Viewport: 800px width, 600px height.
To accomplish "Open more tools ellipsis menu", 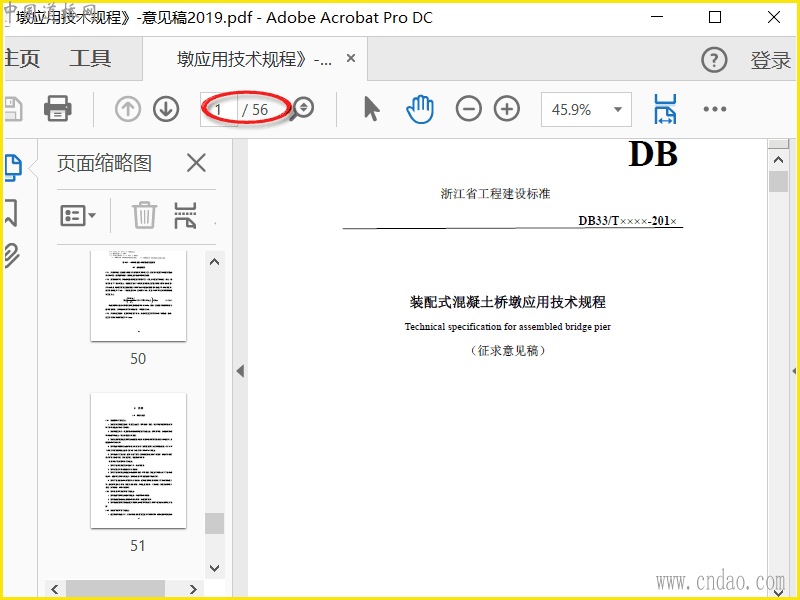I will click(714, 109).
